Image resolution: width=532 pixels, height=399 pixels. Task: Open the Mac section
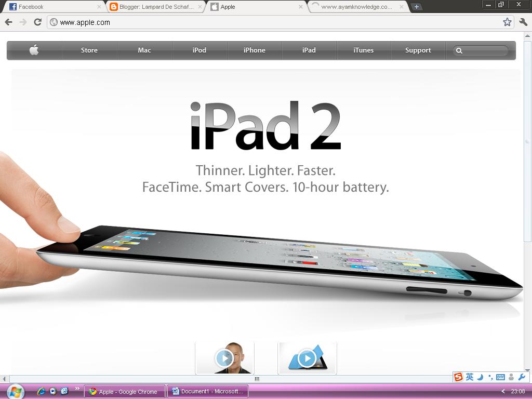[x=144, y=50]
